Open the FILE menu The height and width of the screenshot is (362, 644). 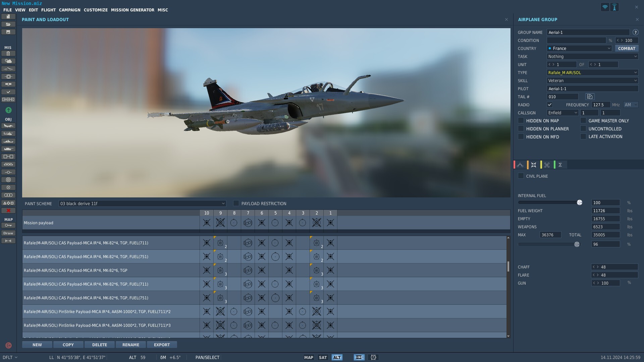tap(7, 10)
